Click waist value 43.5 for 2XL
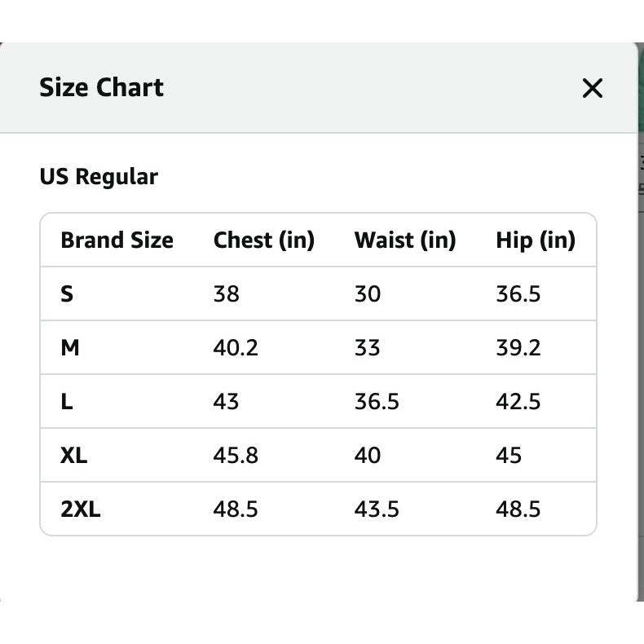The image size is (644, 644). click(377, 509)
